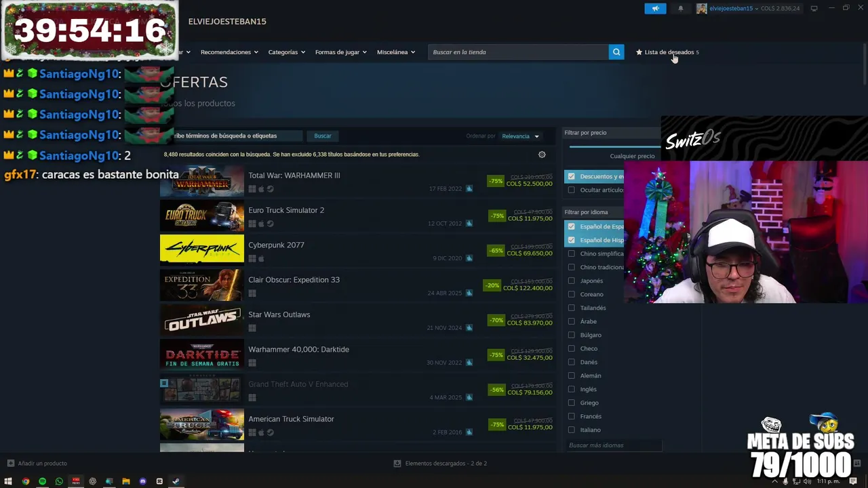868x488 pixels.
Task: Open the Recomendaciones menu
Action: point(229,52)
